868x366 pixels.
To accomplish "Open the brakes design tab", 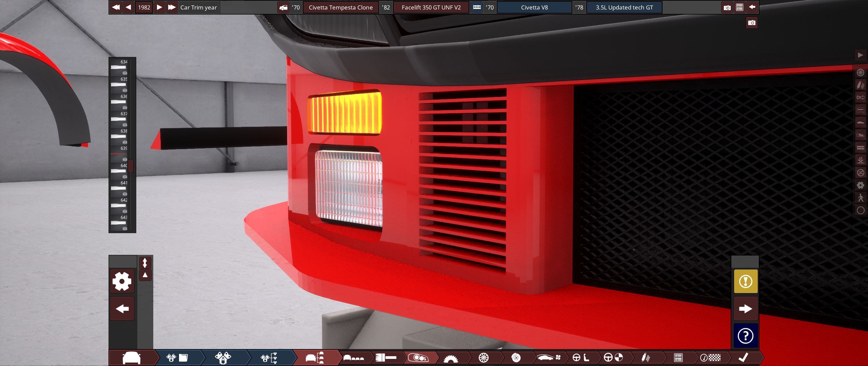I will click(x=516, y=358).
